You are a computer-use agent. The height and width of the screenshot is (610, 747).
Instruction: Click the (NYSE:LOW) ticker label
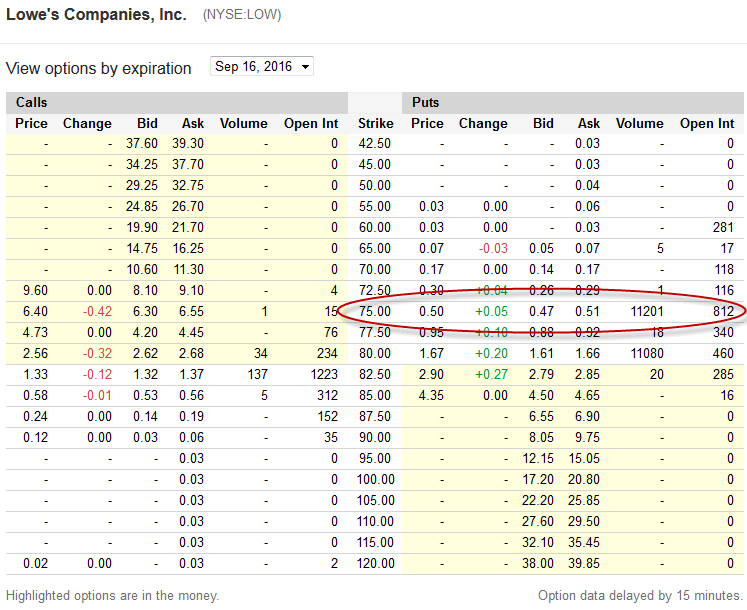pos(242,15)
